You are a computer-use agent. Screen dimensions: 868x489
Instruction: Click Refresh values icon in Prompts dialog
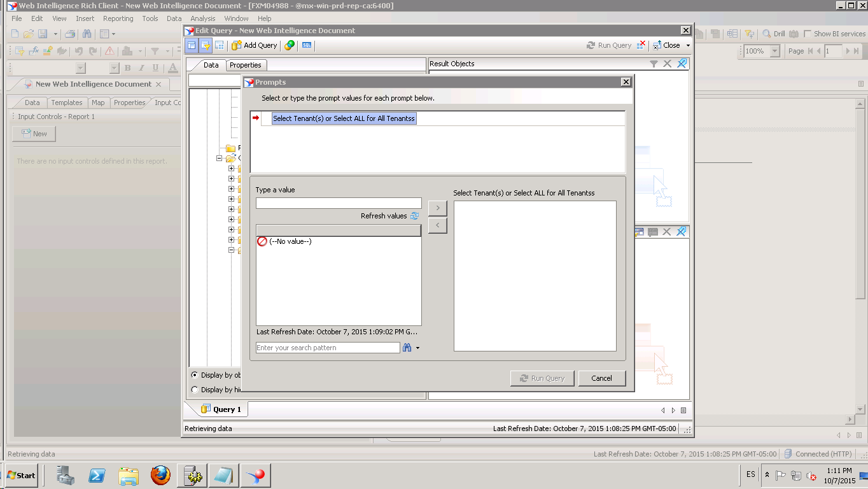(415, 216)
